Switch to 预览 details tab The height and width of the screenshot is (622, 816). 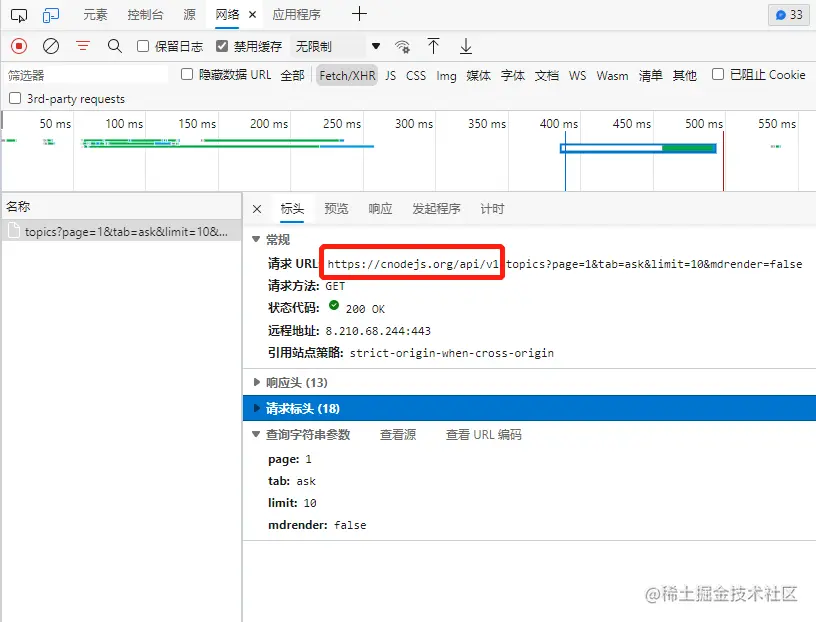336,209
